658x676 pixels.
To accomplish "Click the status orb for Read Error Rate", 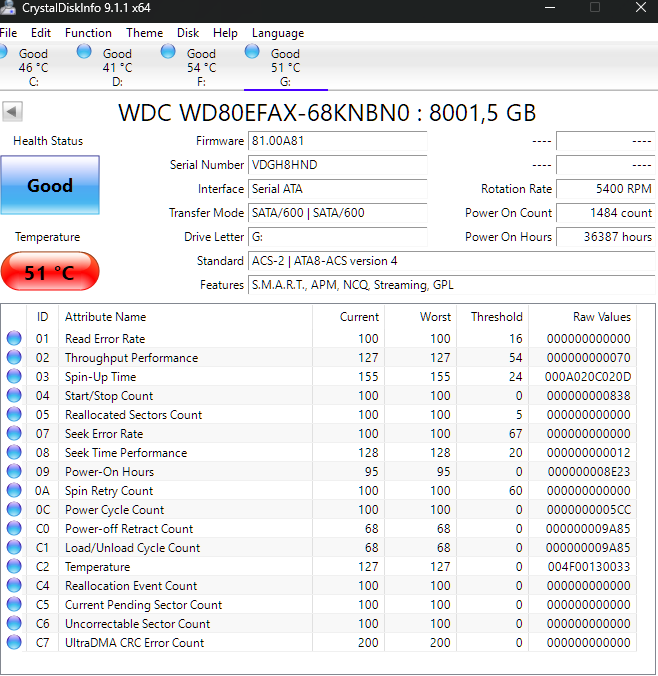I will pyautogui.click(x=14, y=338).
